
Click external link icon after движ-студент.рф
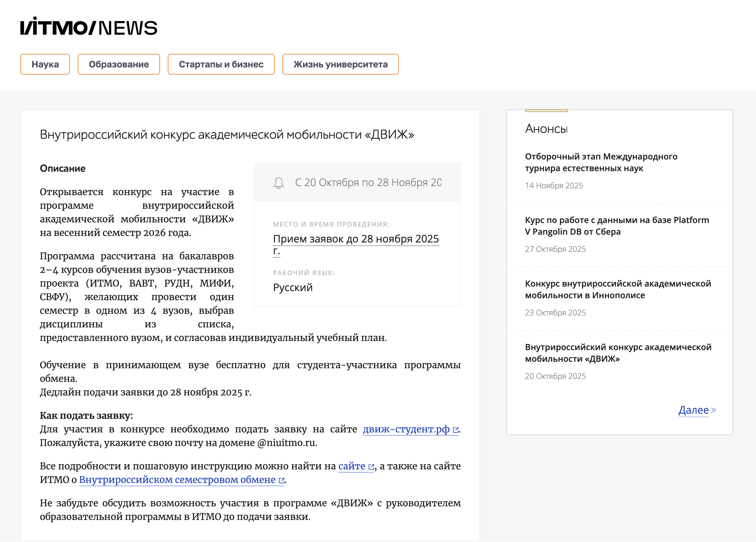pyautogui.click(x=456, y=430)
